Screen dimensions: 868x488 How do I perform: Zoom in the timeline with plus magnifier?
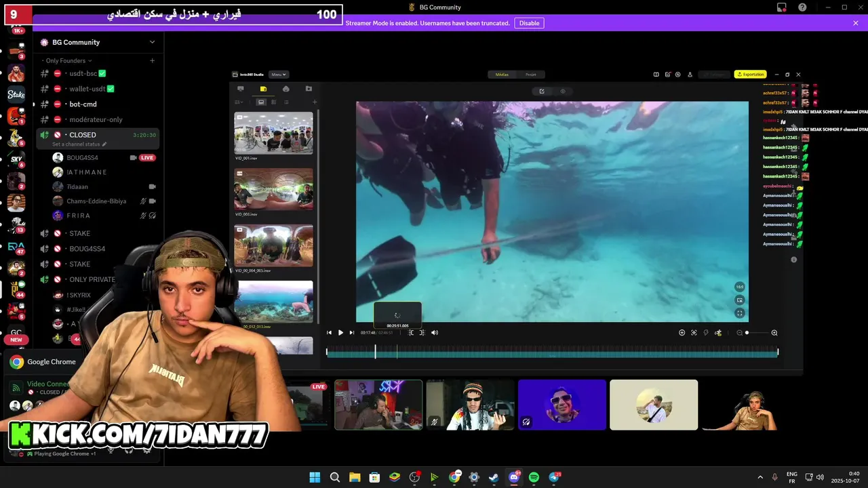774,333
